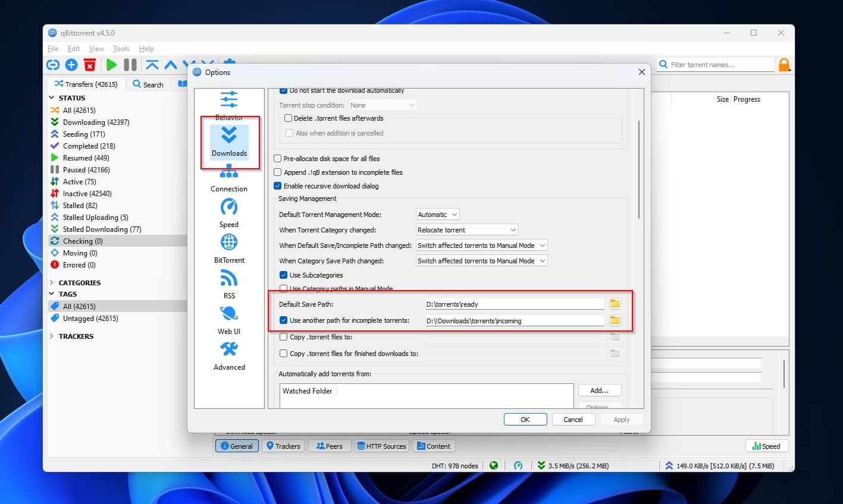Click the Add... button for watched folders
This screenshot has height=504, width=843.
599,390
